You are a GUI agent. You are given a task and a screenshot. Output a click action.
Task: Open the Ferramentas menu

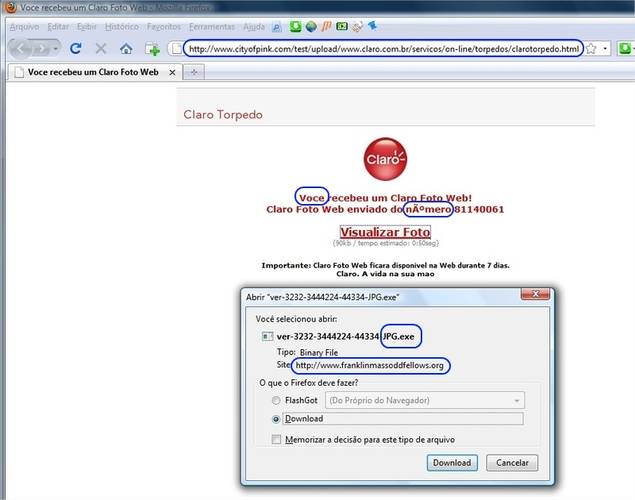212,27
